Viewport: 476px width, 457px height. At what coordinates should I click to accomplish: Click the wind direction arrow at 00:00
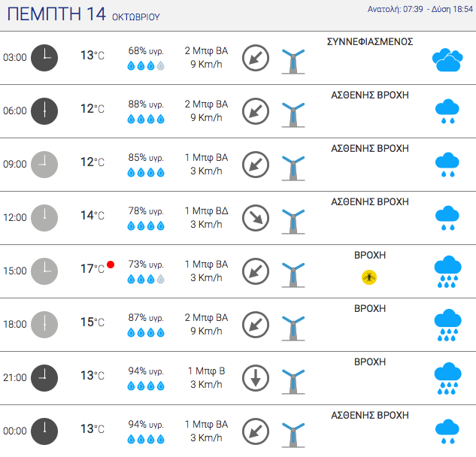(x=256, y=431)
